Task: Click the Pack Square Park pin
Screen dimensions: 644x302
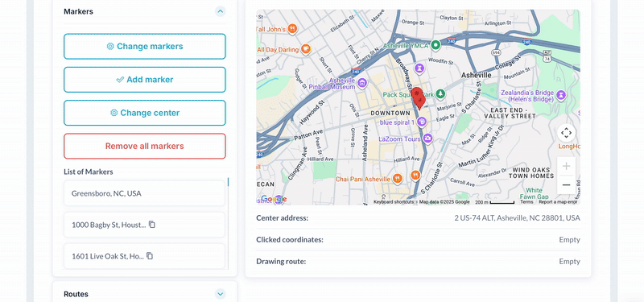Action: pyautogui.click(x=440, y=94)
